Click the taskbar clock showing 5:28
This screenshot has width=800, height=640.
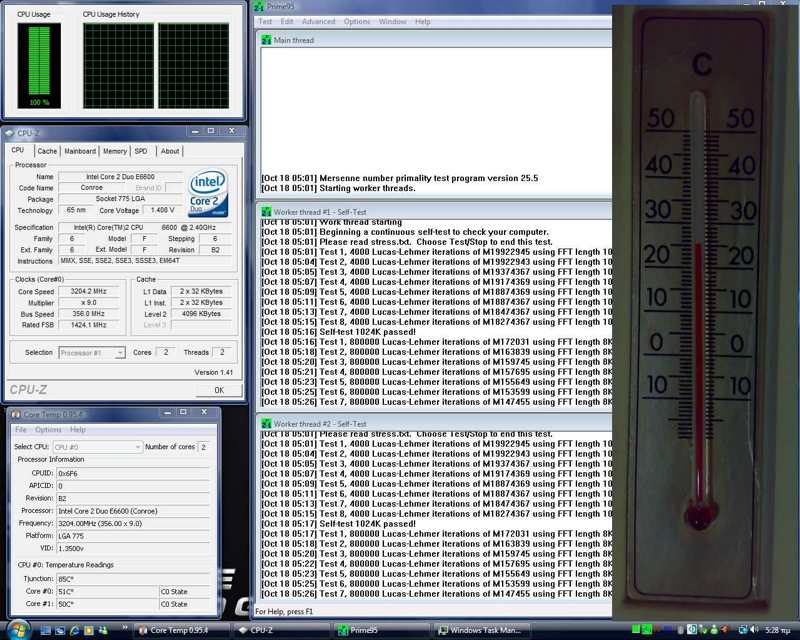tap(778, 630)
